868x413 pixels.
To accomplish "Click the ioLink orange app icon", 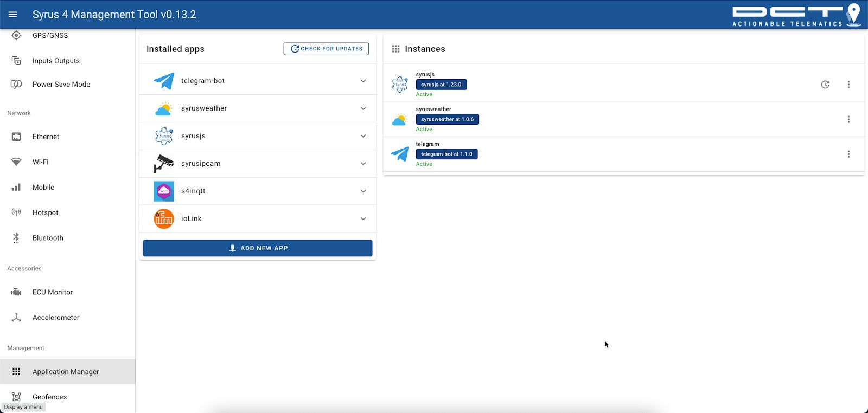I will tap(163, 219).
